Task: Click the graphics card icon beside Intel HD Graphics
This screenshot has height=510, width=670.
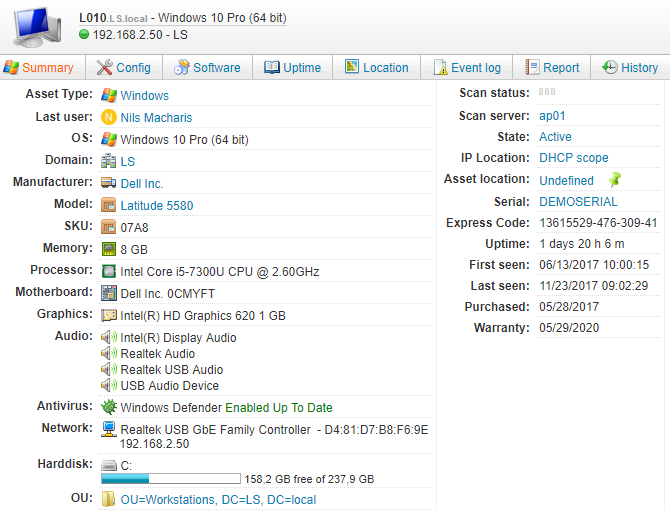Action: coord(109,315)
